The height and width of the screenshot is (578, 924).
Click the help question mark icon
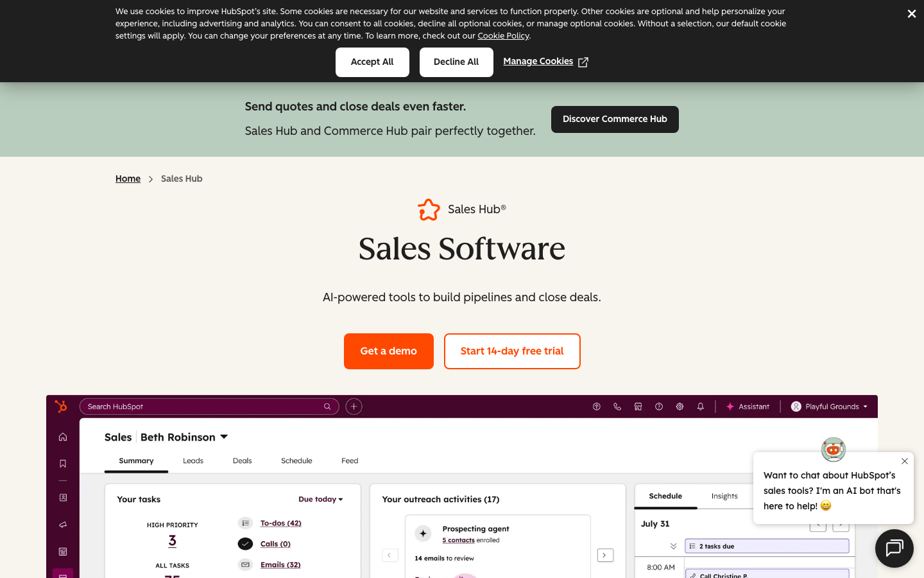(x=659, y=407)
